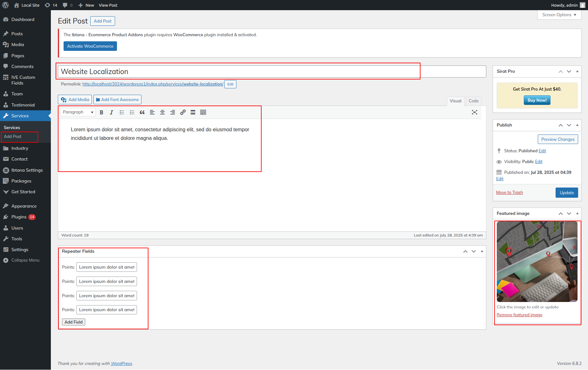Insert a numbered list
Image resolution: width=588 pixels, height=370 pixels.
click(132, 112)
